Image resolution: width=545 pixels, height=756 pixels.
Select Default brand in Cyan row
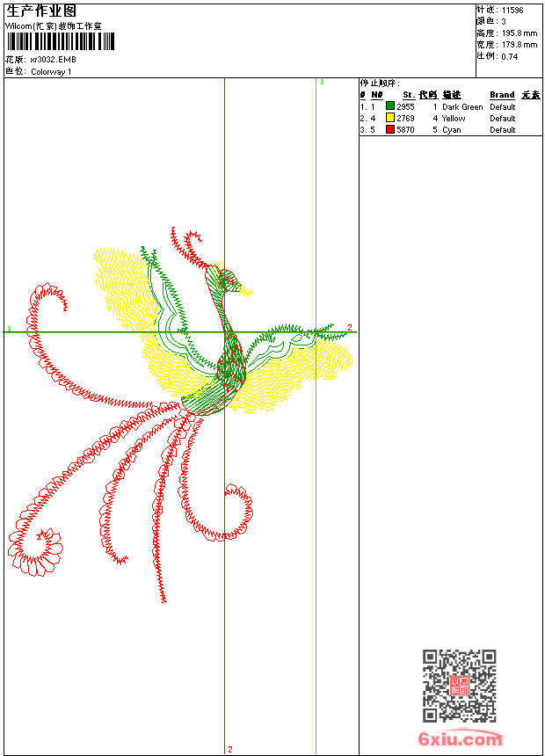(503, 130)
